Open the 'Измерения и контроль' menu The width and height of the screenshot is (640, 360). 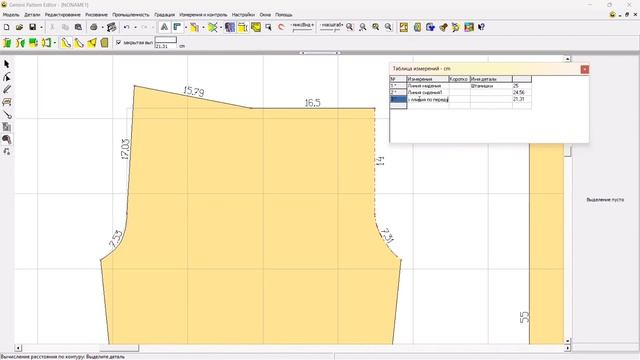coord(203,15)
